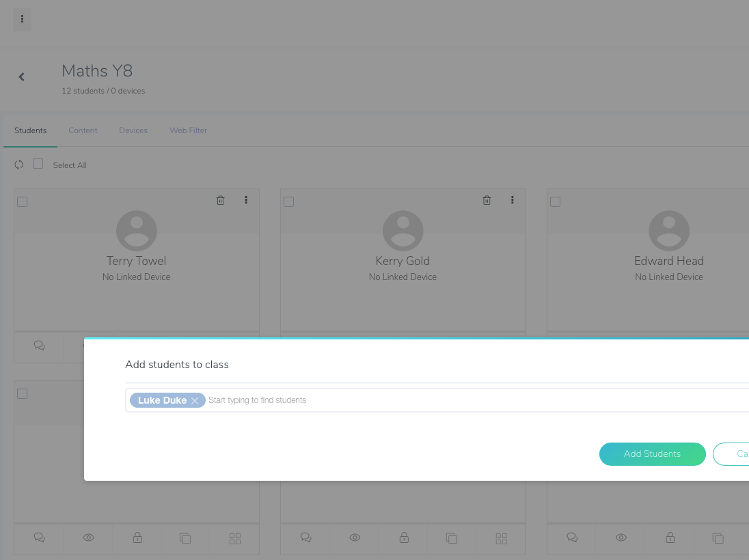
Task: Open the kebab menu above the class title
Action: 22,19
